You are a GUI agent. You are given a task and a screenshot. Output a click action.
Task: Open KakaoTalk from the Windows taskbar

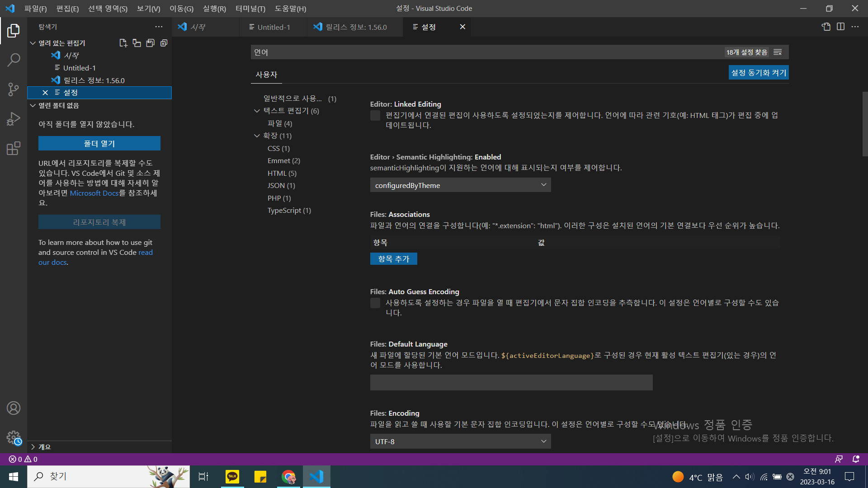[232, 476]
